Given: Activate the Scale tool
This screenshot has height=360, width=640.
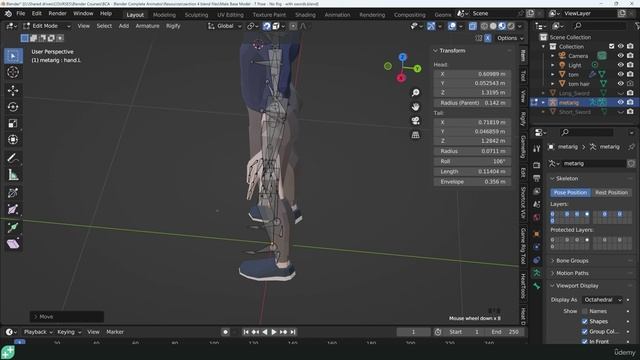Looking at the screenshot, I should (x=13, y=123).
